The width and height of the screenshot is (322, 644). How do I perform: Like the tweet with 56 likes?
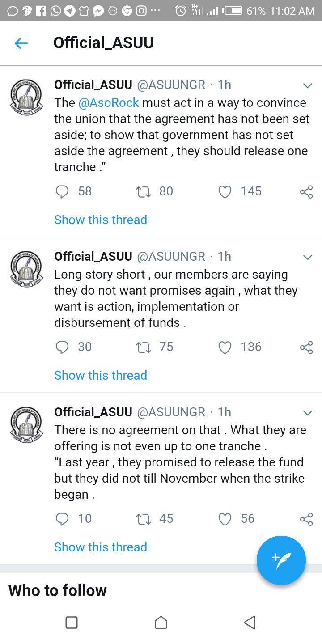pyautogui.click(x=225, y=519)
